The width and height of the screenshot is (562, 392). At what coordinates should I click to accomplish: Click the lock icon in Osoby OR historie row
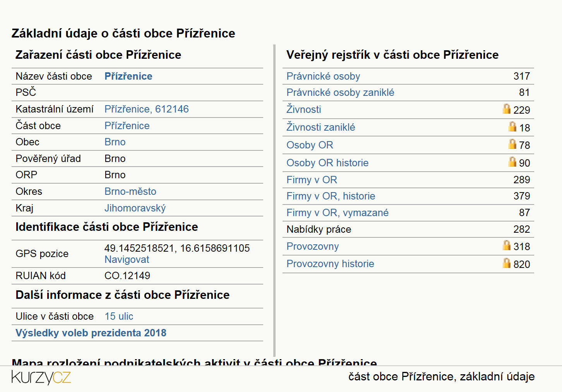[512, 162]
